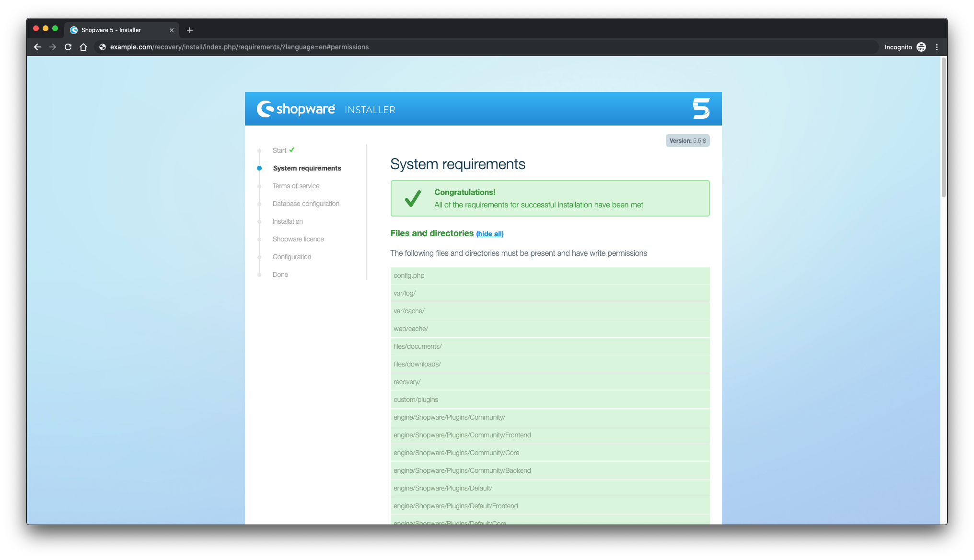This screenshot has height=560, width=974.
Task: Click the globe icon in the address bar
Action: (x=102, y=47)
